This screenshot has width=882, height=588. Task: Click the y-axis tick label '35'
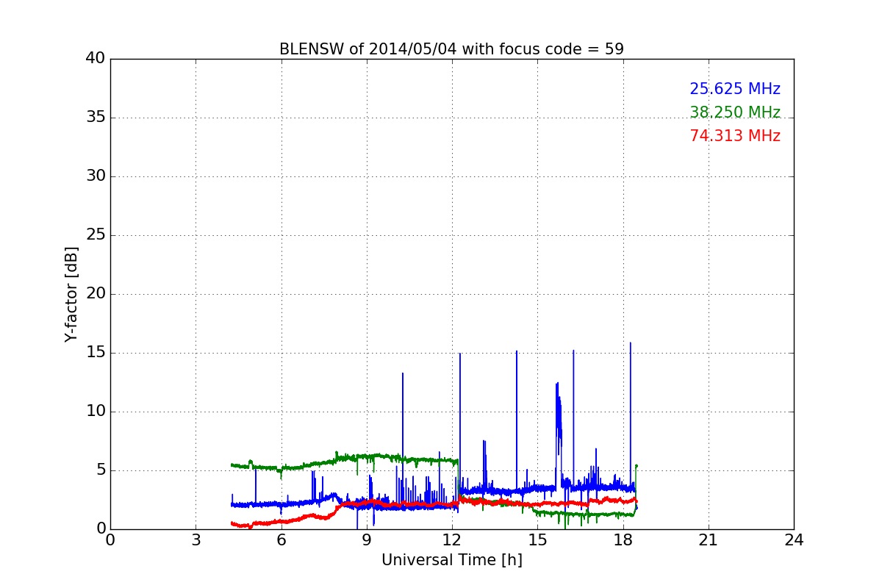pos(96,118)
